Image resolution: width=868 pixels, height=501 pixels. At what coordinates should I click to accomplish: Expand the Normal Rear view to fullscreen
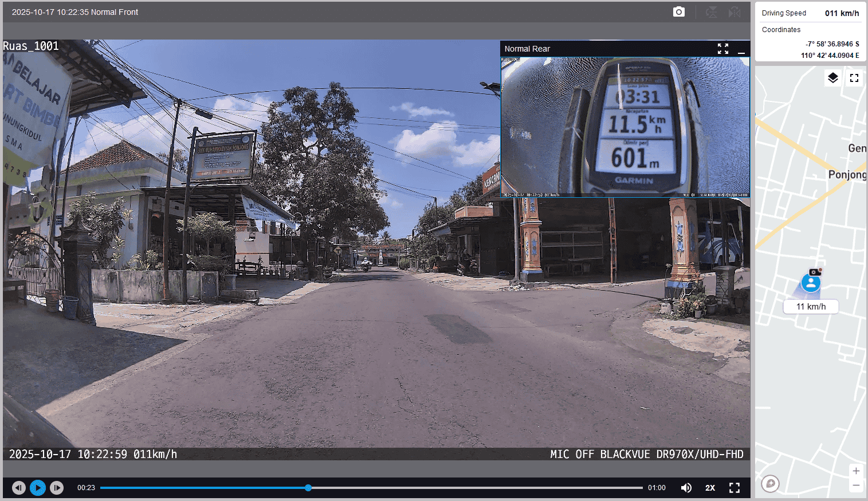pyautogui.click(x=722, y=49)
